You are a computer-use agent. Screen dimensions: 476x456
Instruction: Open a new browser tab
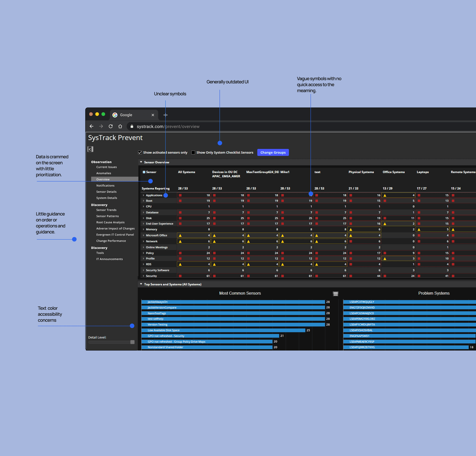[165, 115]
